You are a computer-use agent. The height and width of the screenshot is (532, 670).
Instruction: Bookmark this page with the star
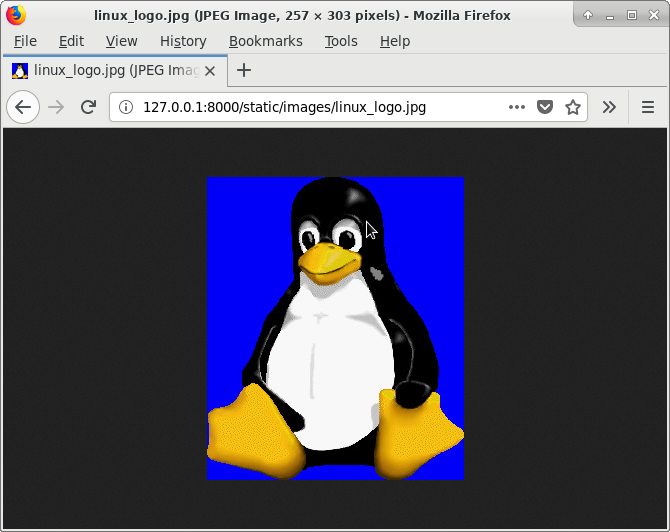573,107
